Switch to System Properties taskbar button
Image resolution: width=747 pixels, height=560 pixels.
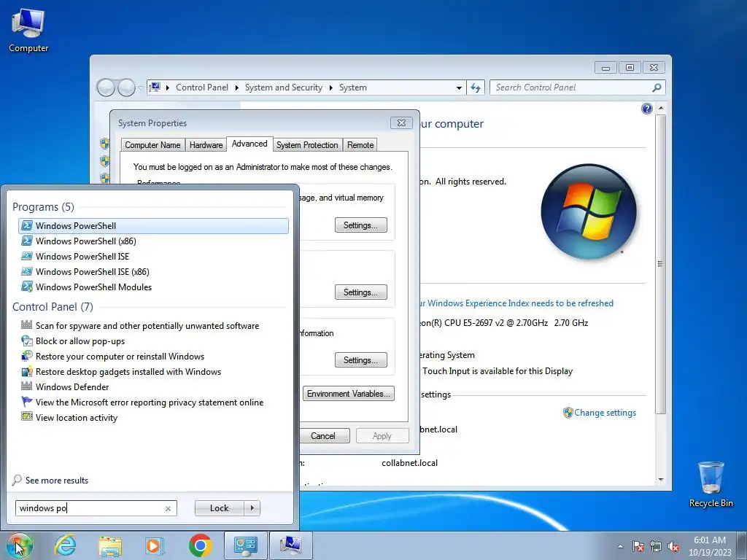click(x=290, y=545)
